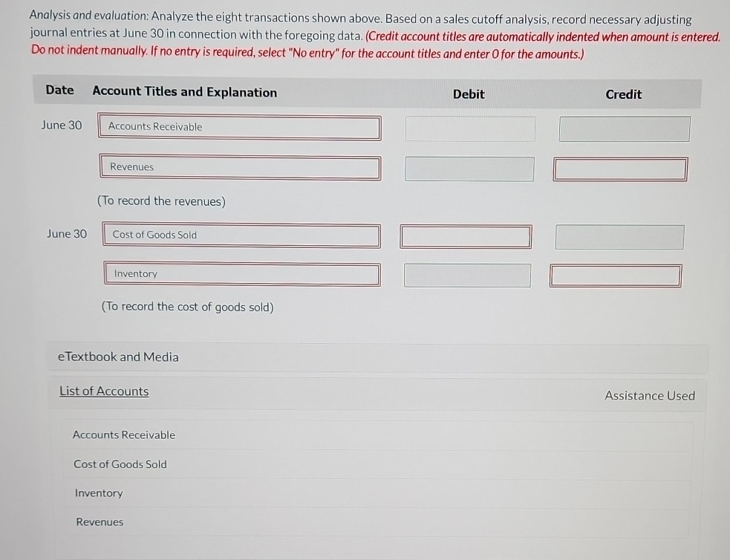Click the Assistance Used label
730x560 pixels.
tap(649, 395)
